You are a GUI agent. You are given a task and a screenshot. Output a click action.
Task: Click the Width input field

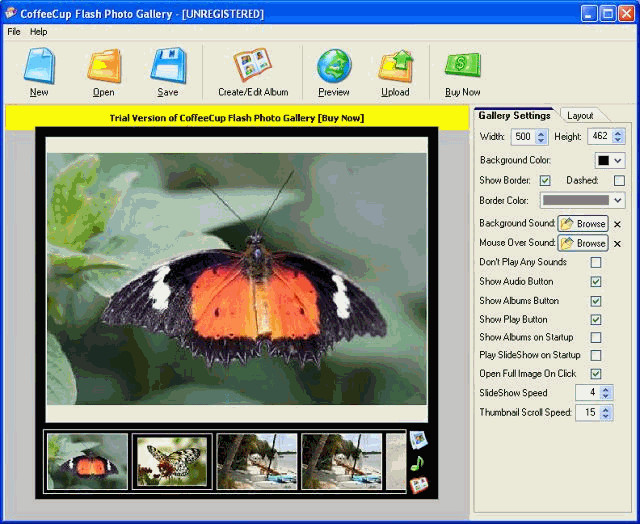pos(524,136)
